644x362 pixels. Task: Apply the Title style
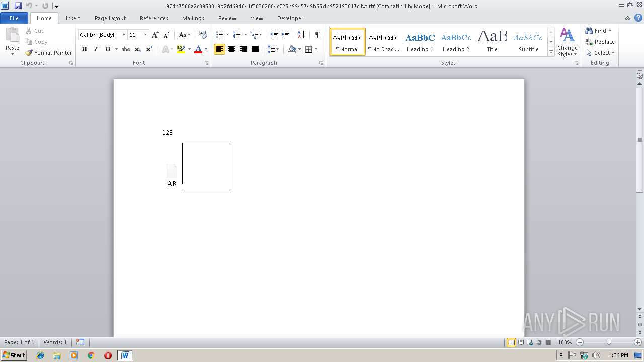pyautogui.click(x=492, y=42)
